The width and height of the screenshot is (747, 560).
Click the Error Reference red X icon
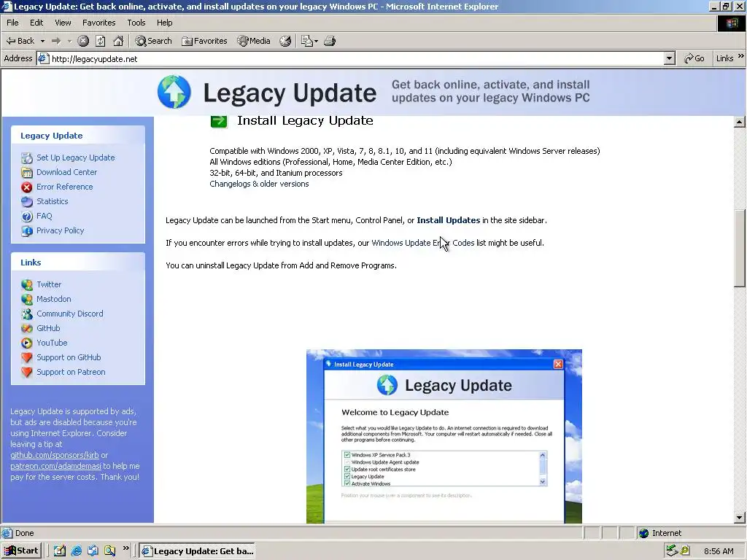pyautogui.click(x=27, y=187)
